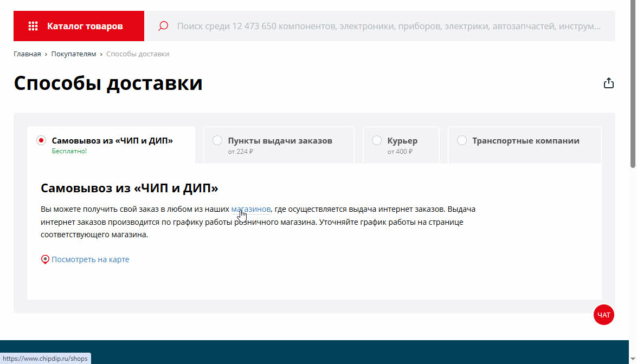
Task: Switch to Пункты выдачи заказов tab label
Action: (280, 141)
